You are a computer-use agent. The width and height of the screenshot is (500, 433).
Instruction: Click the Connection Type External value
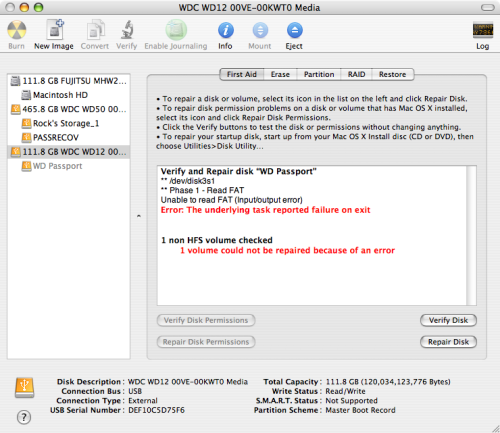click(x=143, y=401)
